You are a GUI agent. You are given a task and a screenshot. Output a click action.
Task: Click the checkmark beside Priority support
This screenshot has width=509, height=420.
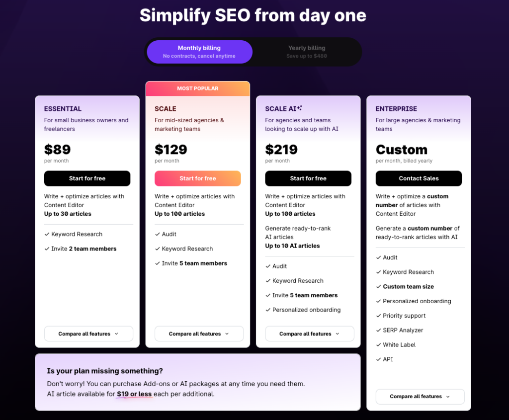coord(378,316)
